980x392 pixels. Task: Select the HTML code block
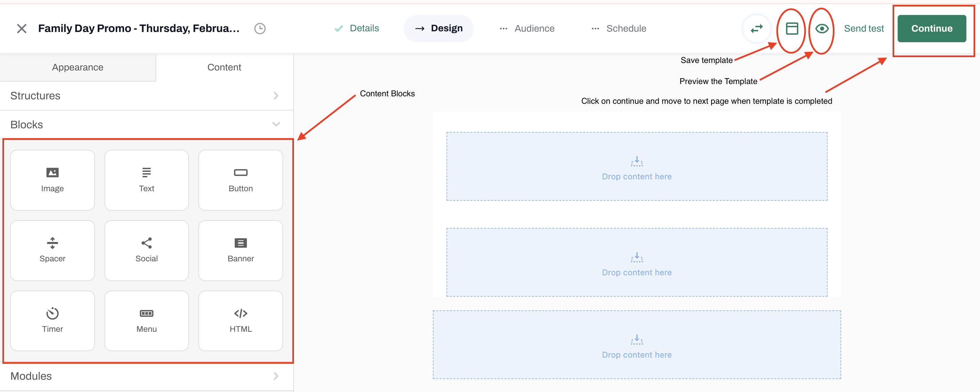coord(241,321)
